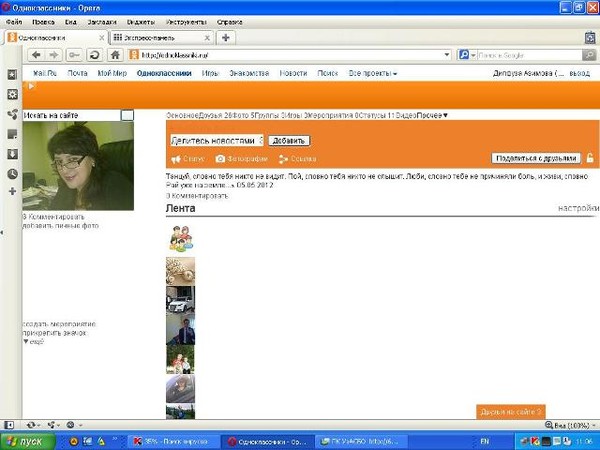Open the Пуск start button
Viewport: 600px width, 450px height.
click(x=27, y=441)
